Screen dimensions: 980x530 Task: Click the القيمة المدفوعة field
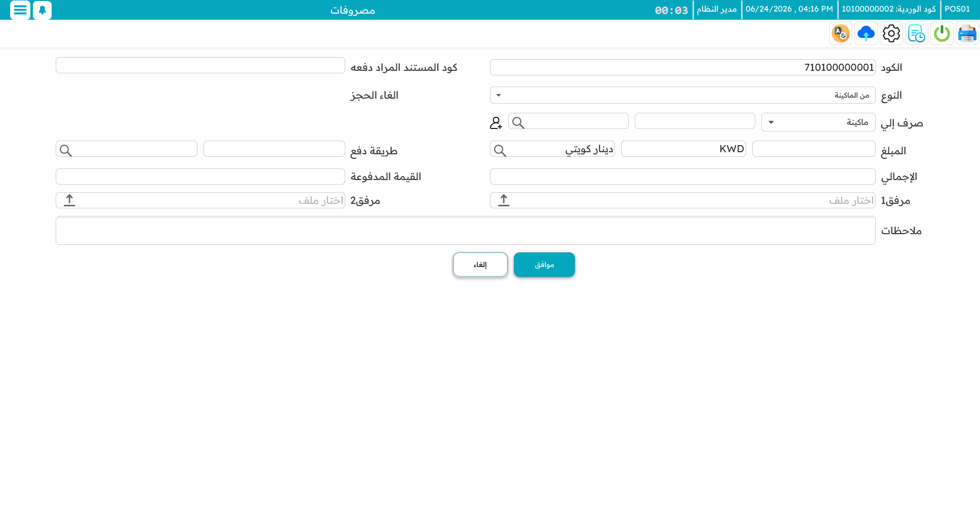pos(200,176)
